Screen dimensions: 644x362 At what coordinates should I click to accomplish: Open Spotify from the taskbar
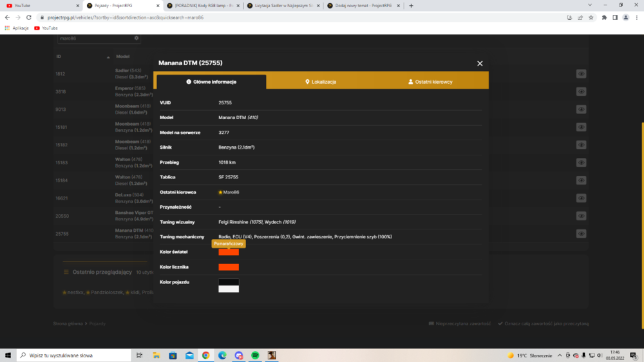[x=255, y=356]
